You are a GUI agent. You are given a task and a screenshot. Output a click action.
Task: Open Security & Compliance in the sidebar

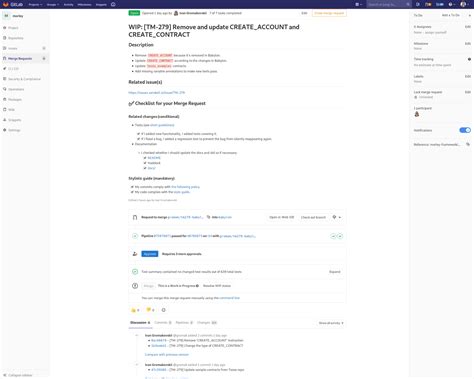pos(24,79)
